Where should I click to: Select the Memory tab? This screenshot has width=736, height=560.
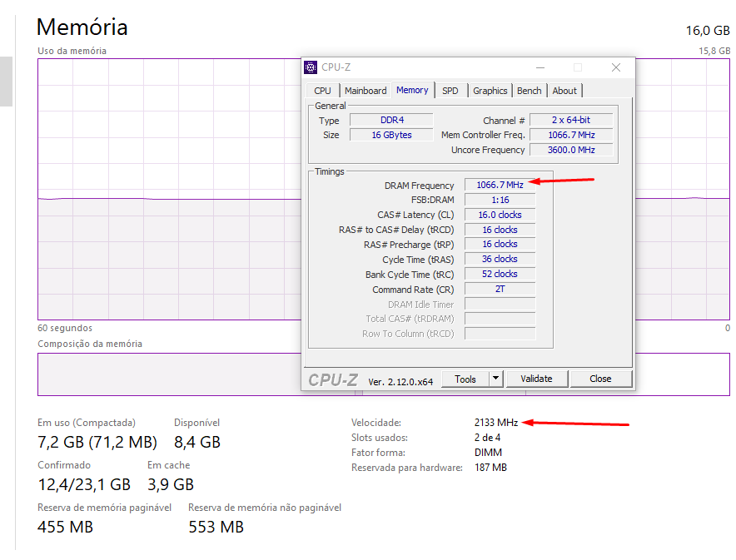[412, 90]
